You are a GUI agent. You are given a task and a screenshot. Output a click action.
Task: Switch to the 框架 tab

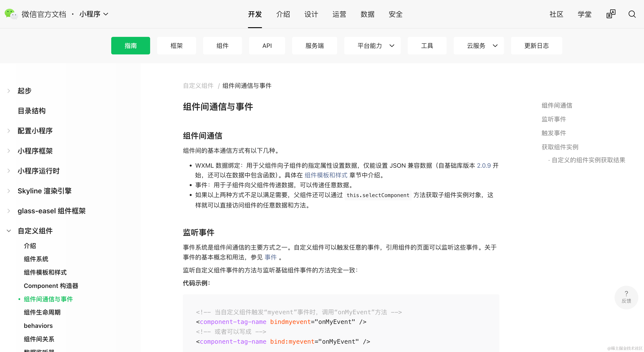(176, 46)
